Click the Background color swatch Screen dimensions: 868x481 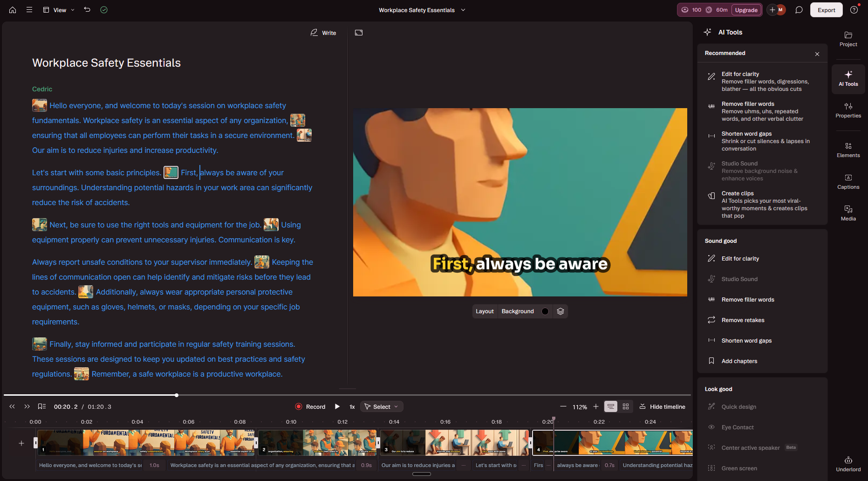(545, 311)
